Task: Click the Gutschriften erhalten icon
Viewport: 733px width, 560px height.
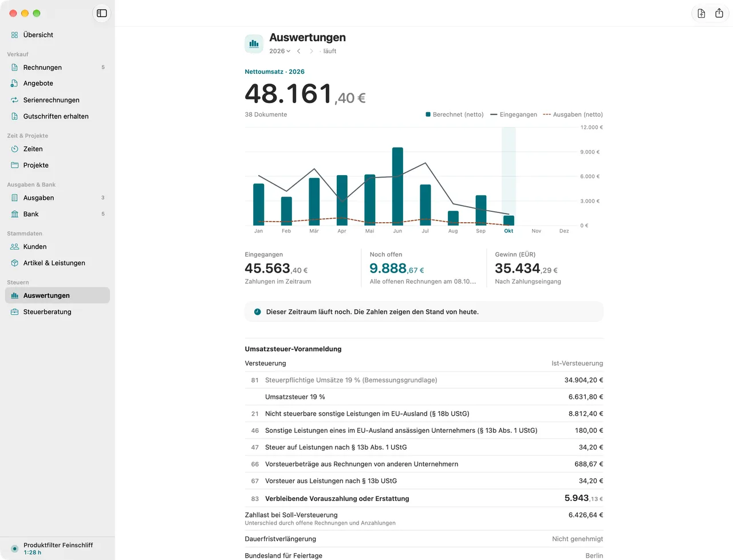Action: point(15,116)
